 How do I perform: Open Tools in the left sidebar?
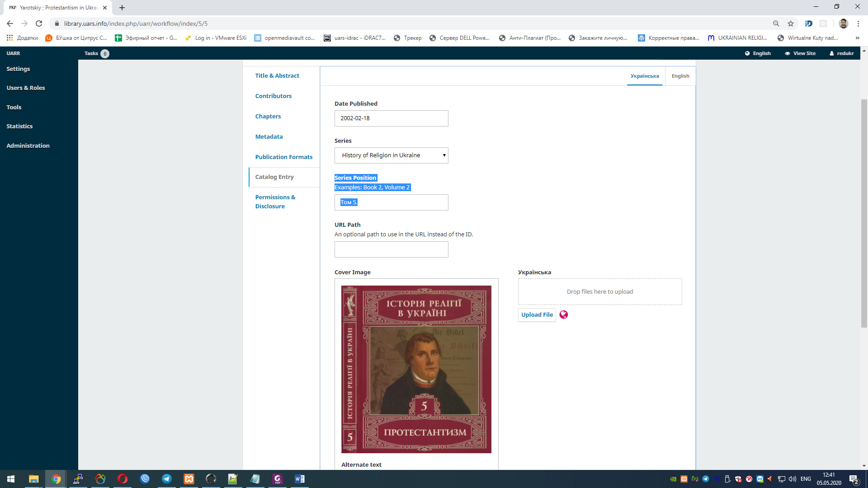tap(14, 108)
